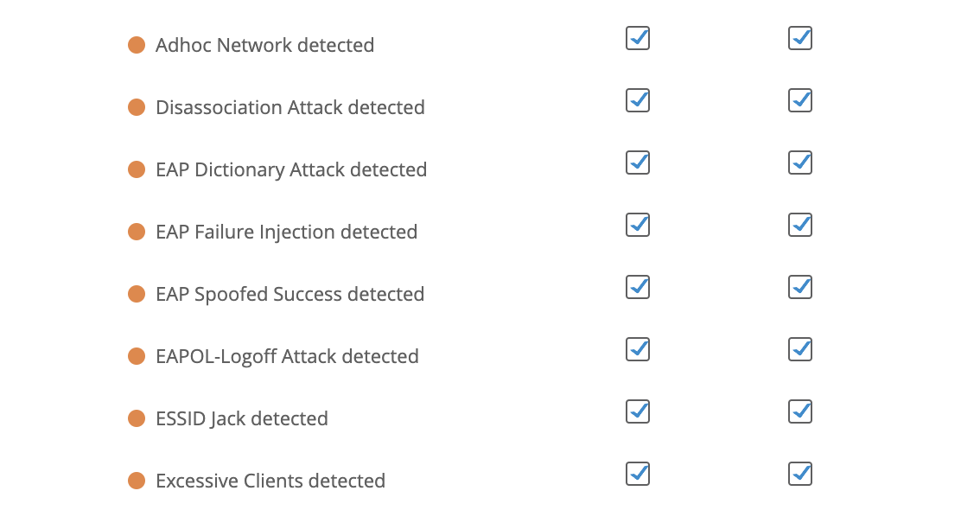Click orange dot for EAP Failure Injection detected
The image size is (980, 510).
[137, 232]
